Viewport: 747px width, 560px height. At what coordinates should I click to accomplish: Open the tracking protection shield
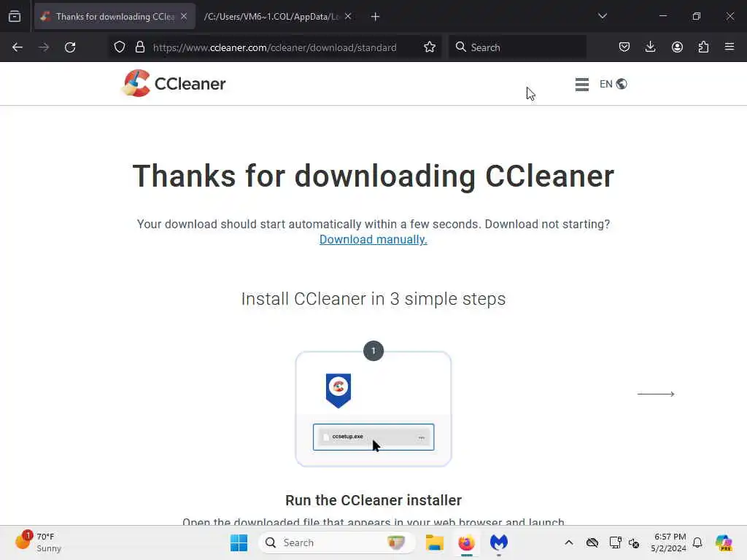[120, 47]
